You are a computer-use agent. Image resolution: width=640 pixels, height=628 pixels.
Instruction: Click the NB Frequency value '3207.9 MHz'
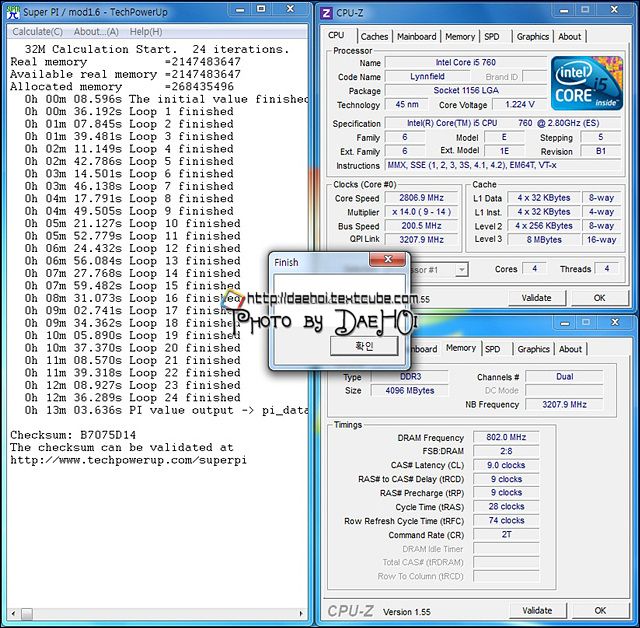point(564,404)
